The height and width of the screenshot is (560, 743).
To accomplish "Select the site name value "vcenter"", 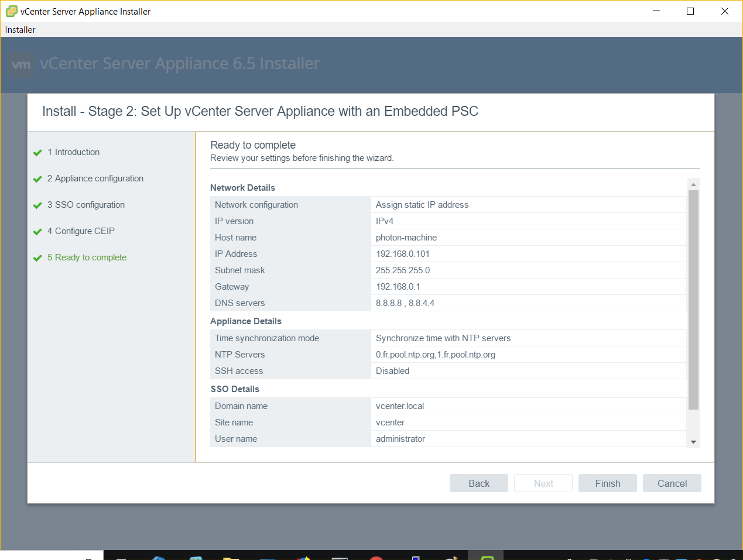I will (391, 422).
